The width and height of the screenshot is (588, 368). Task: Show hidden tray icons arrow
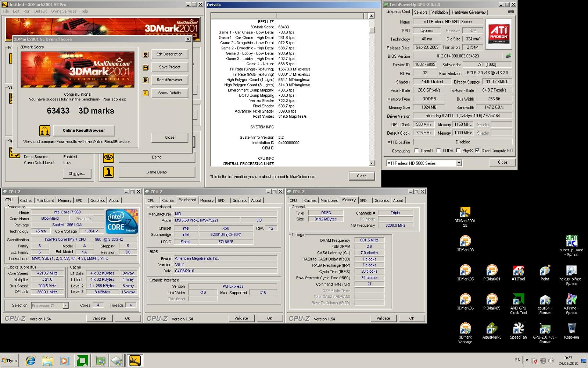point(527,360)
